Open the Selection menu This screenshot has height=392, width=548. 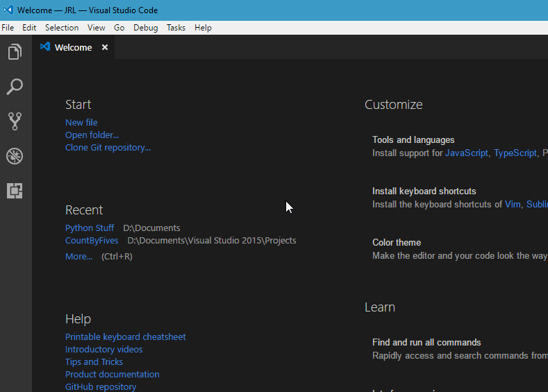click(x=62, y=28)
